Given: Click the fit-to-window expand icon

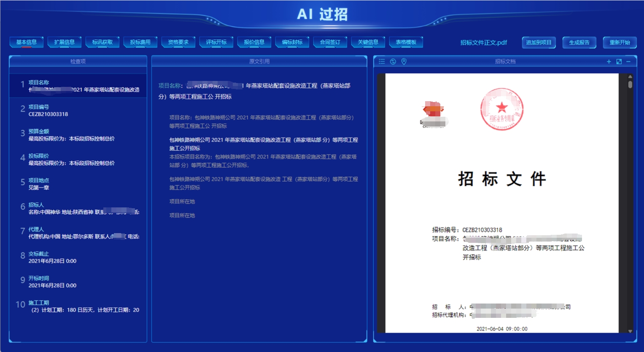Looking at the screenshot, I should click(x=619, y=62).
